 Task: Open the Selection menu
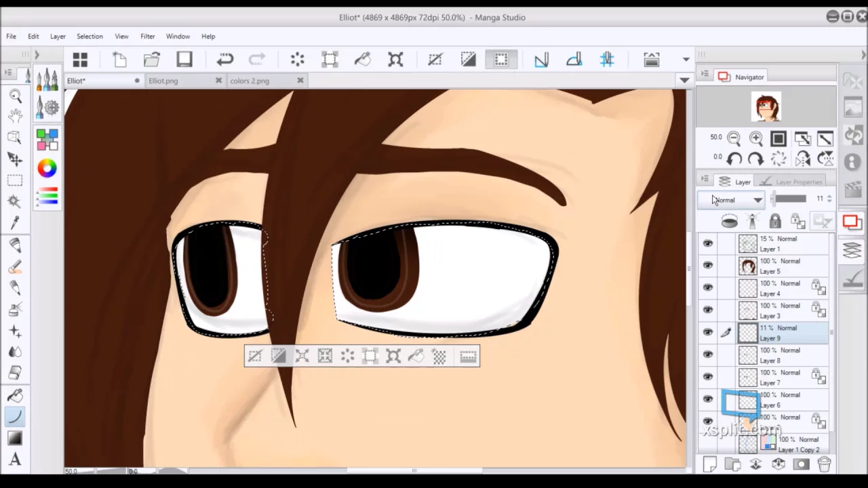click(x=90, y=36)
